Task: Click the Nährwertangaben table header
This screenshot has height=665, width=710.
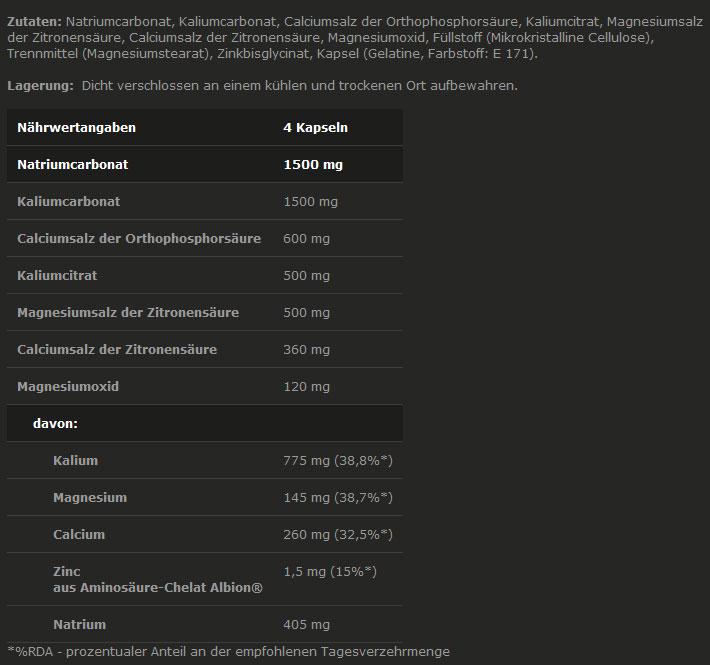Action: [x=76, y=128]
